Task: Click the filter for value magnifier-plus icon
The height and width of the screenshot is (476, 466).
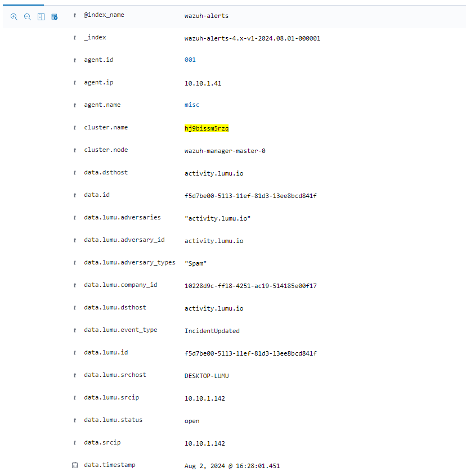Action: click(x=14, y=17)
